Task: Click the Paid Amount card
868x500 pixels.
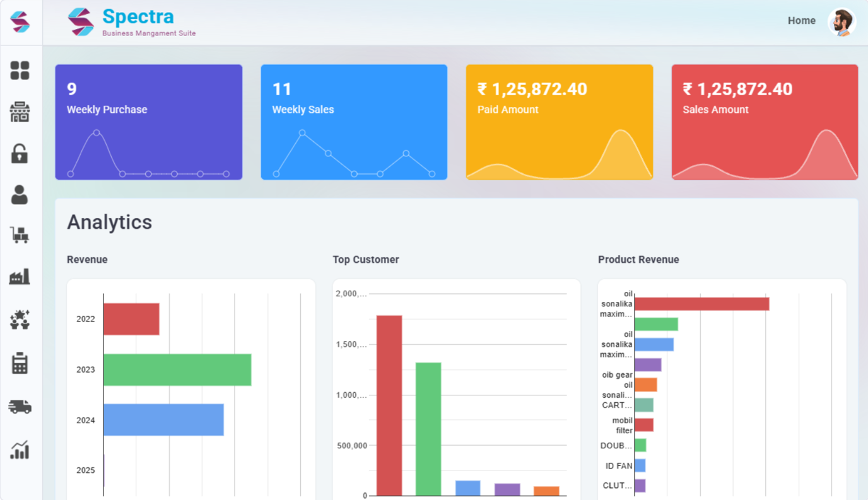Action: tap(559, 121)
